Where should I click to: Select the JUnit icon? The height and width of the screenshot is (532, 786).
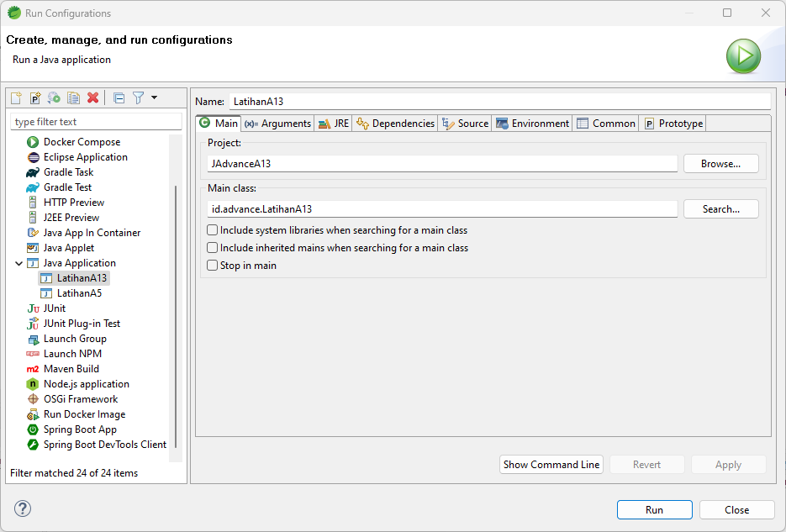(33, 308)
